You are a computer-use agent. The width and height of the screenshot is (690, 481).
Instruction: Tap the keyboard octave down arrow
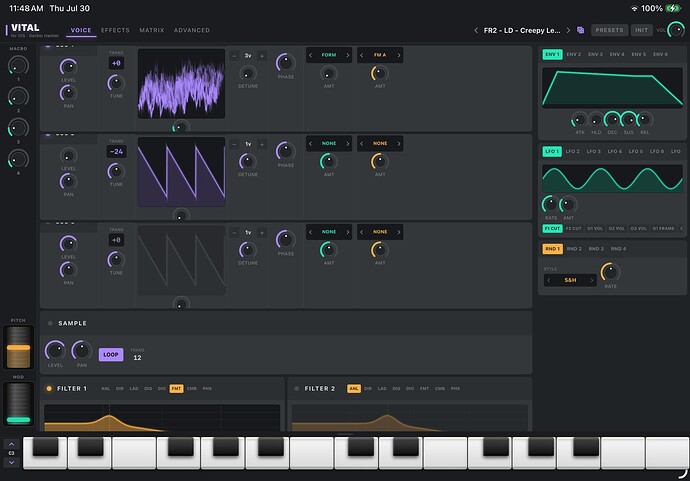[x=11, y=463]
